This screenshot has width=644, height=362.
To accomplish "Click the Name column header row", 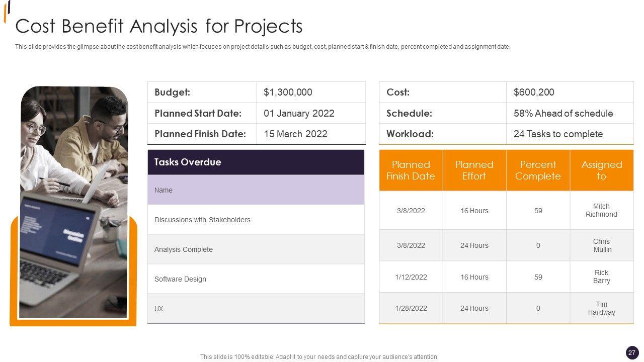I will point(256,190).
